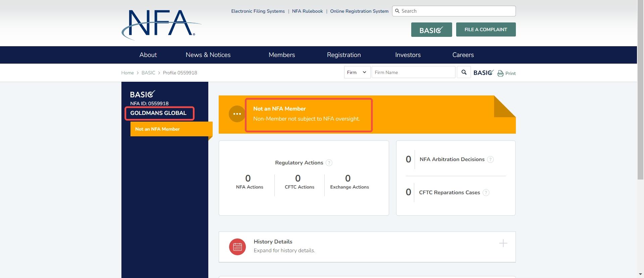Click the History Details heading

(273, 242)
